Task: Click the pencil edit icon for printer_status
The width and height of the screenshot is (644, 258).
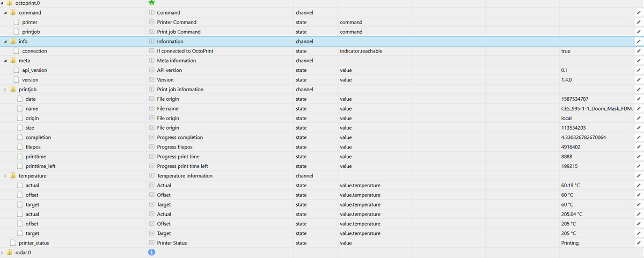Action: (x=639, y=243)
